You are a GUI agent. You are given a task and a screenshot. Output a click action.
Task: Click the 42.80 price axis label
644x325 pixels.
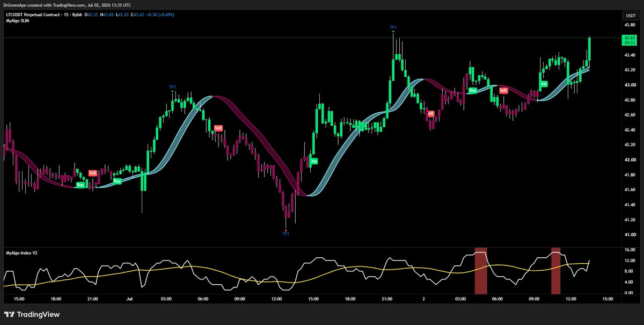click(x=630, y=100)
